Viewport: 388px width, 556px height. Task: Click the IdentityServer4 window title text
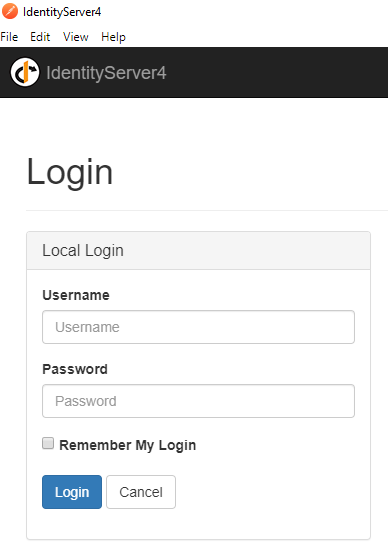click(x=62, y=12)
